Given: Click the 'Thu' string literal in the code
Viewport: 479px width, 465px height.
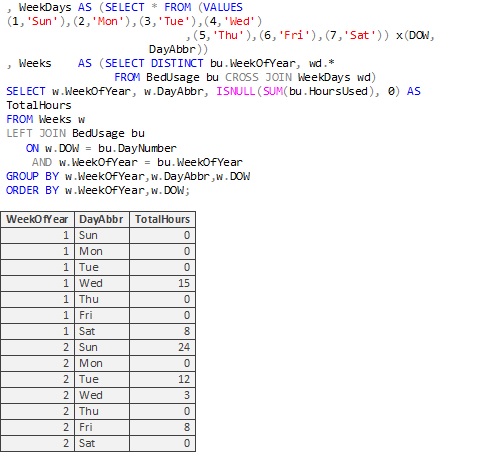Looking at the screenshot, I should 228,35.
